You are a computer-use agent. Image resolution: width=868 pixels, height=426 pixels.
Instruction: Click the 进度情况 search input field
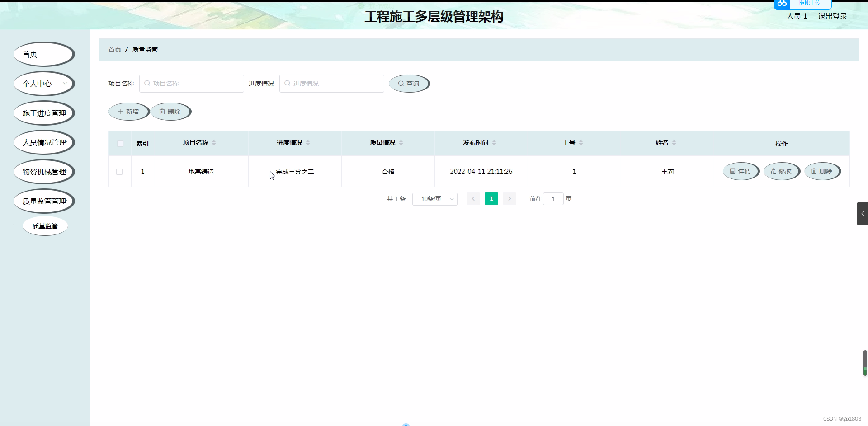(x=331, y=83)
